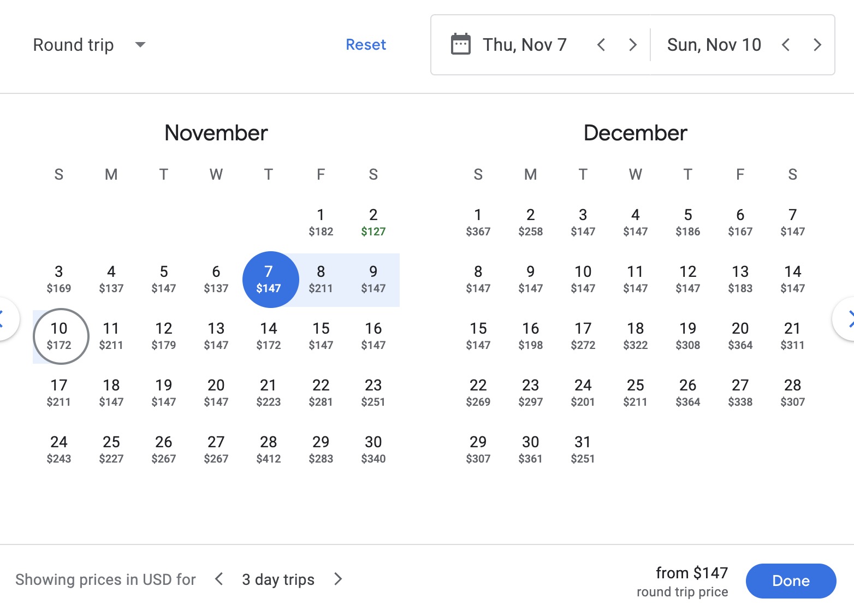Confirm dates with Done button

[791, 581]
